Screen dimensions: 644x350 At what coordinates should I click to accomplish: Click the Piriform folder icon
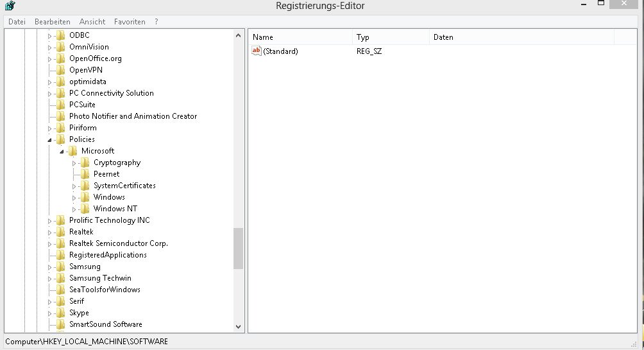[61, 128]
